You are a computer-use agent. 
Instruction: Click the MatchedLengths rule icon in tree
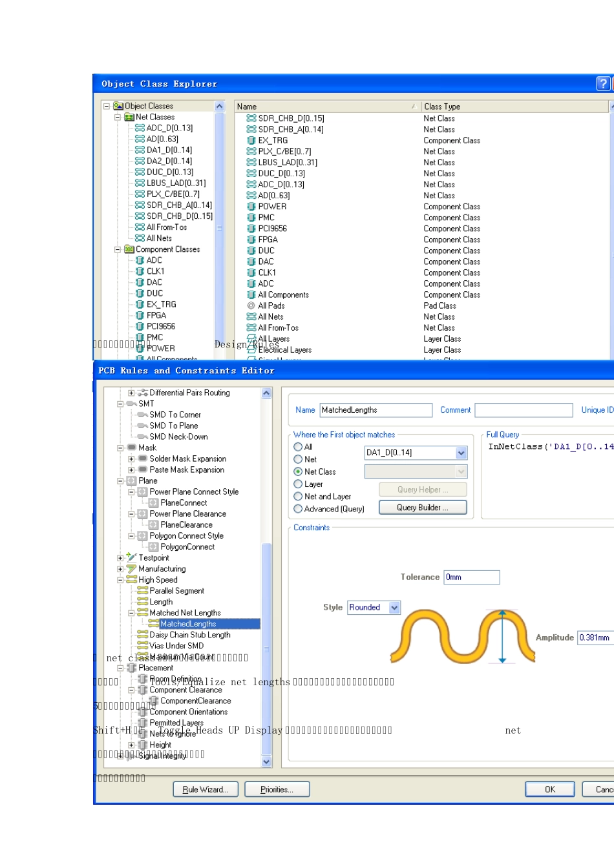[x=154, y=624]
